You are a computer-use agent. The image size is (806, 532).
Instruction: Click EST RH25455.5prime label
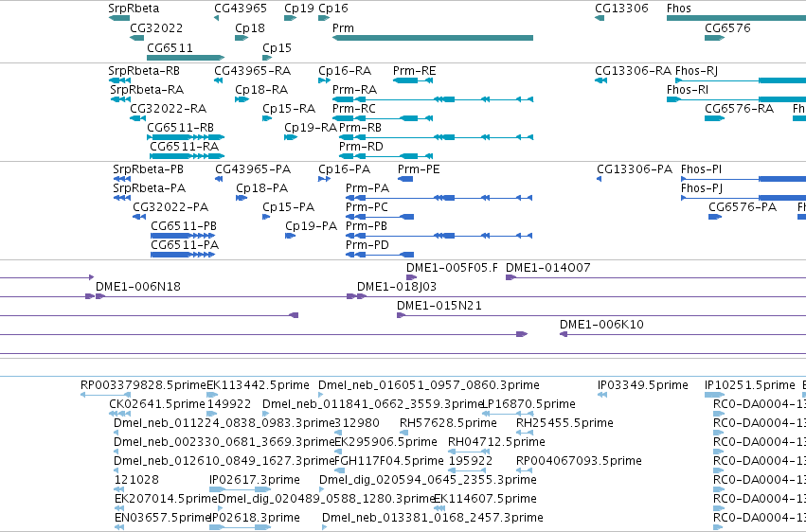pos(564,423)
